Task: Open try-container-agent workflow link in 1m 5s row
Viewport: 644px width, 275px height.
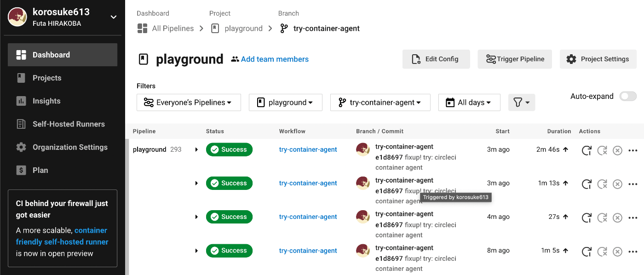Action: 308,251
